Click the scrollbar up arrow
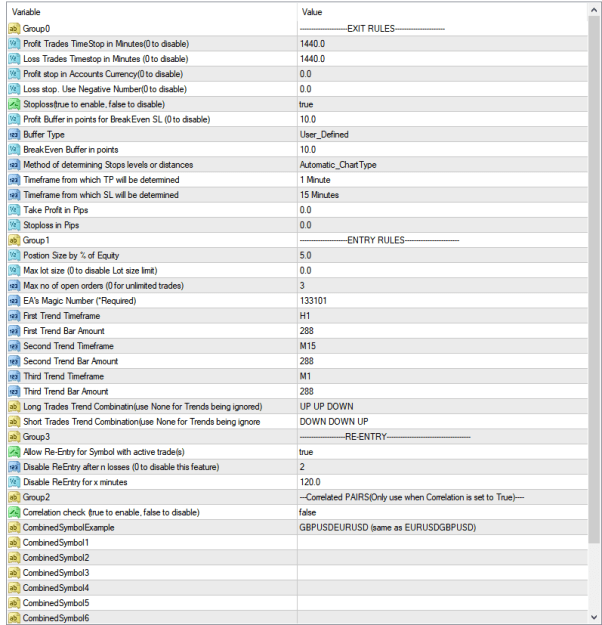 tap(594, 11)
